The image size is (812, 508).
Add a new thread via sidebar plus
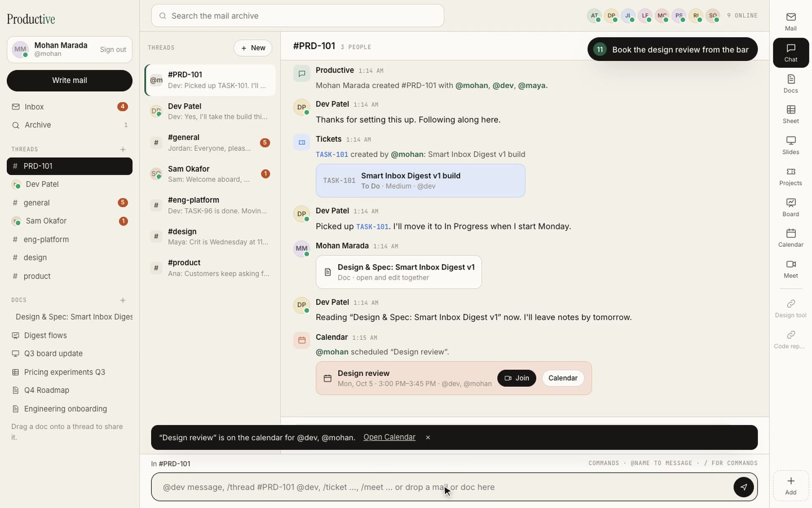tap(123, 149)
